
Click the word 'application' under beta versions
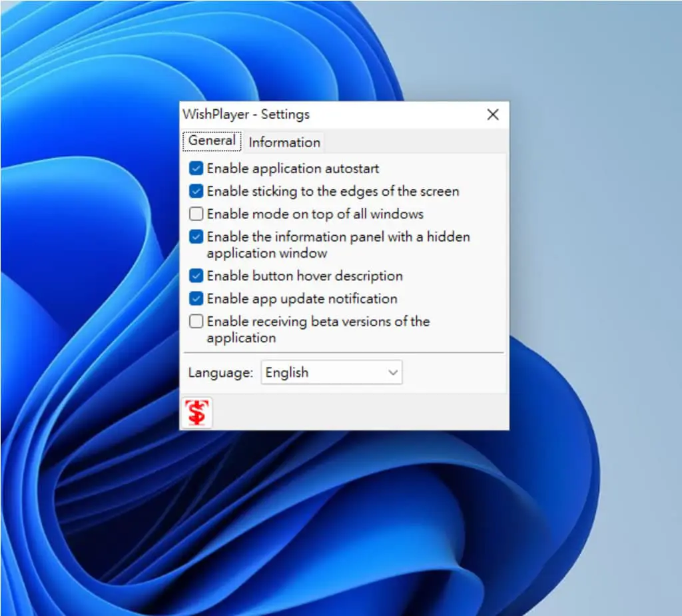point(241,338)
